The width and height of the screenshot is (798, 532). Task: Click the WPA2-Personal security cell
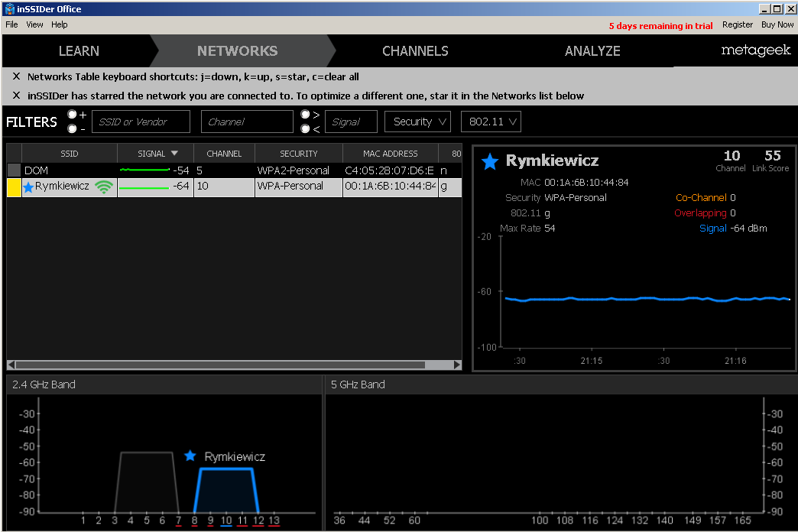click(294, 170)
